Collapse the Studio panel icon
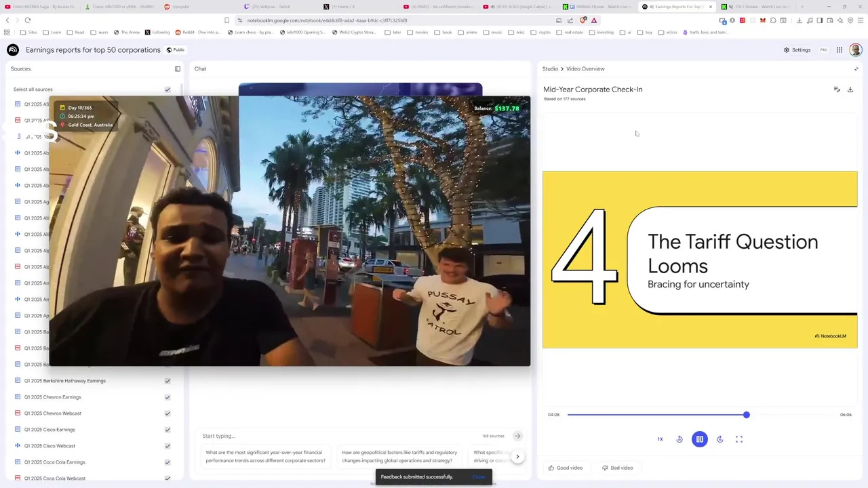The width and height of the screenshot is (868, 488). [856, 68]
